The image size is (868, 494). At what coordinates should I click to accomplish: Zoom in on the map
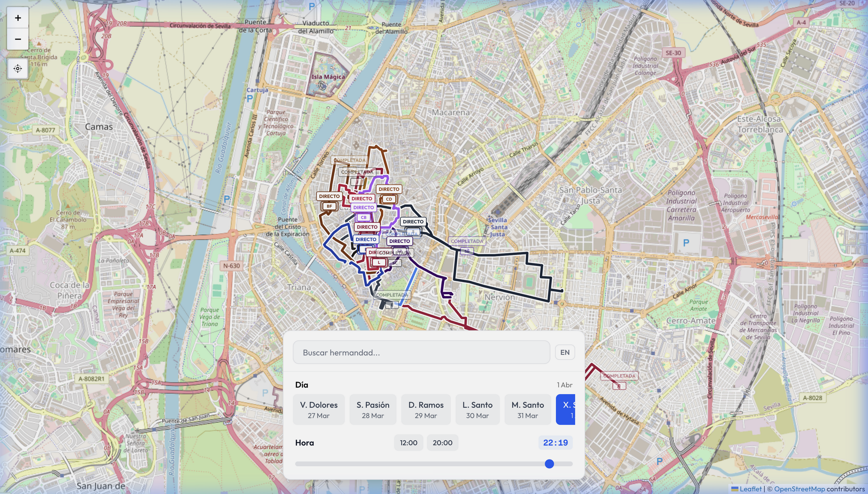point(18,18)
